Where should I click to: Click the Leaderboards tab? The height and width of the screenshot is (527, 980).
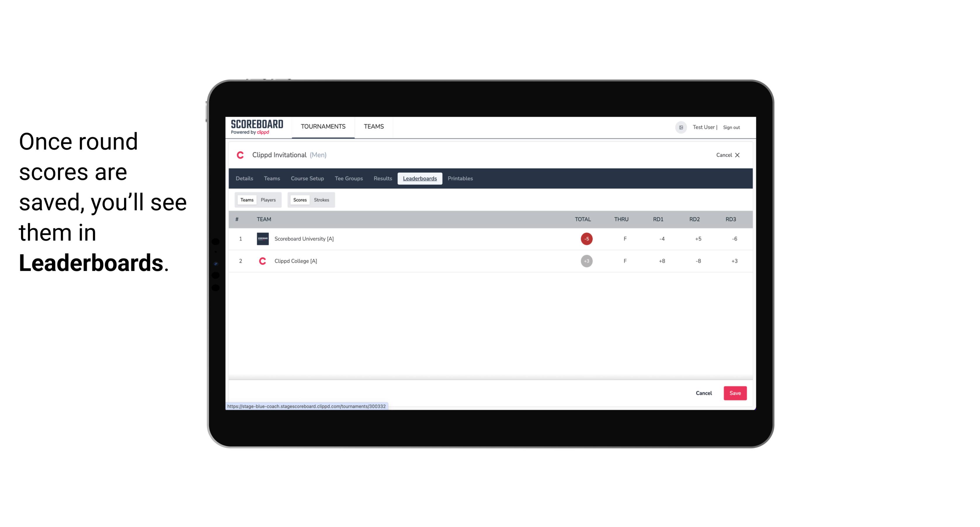point(420,179)
